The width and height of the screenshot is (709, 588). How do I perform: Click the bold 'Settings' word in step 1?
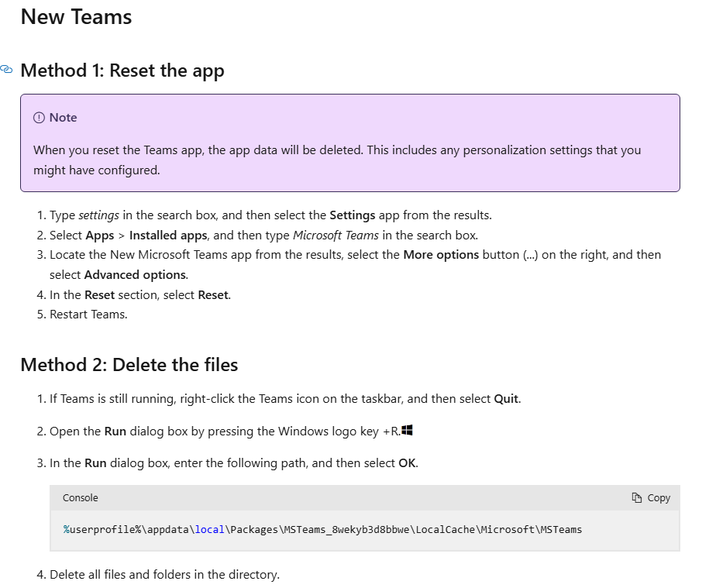[353, 215]
